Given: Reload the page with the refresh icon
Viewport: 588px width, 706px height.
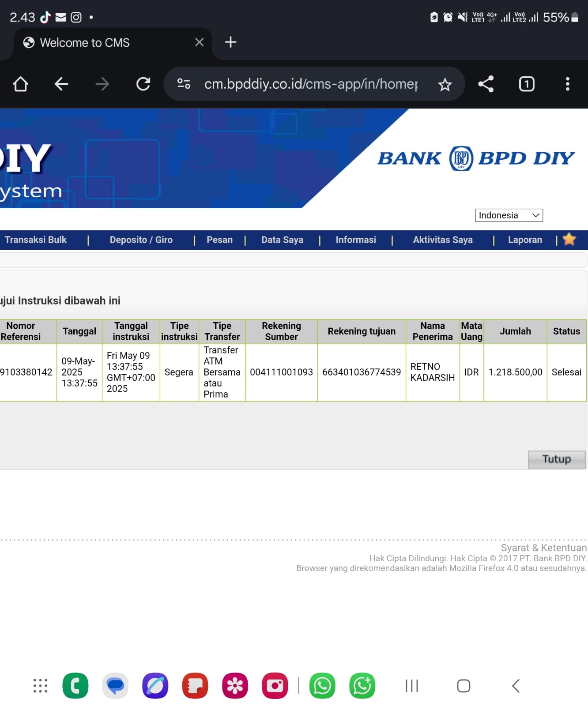Looking at the screenshot, I should (x=143, y=84).
